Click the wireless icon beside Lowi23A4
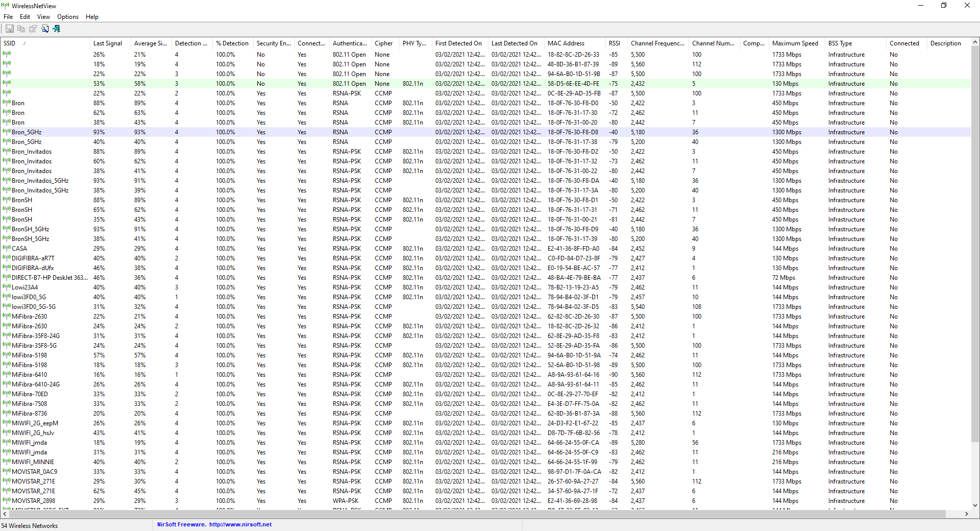The width and height of the screenshot is (980, 531). pos(7,287)
